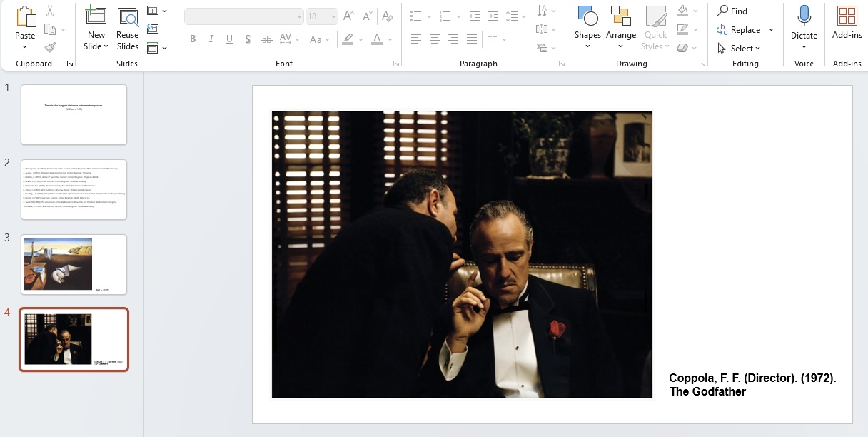The height and width of the screenshot is (437, 868).
Task: Toggle Align Right paragraph
Action: 453,39
